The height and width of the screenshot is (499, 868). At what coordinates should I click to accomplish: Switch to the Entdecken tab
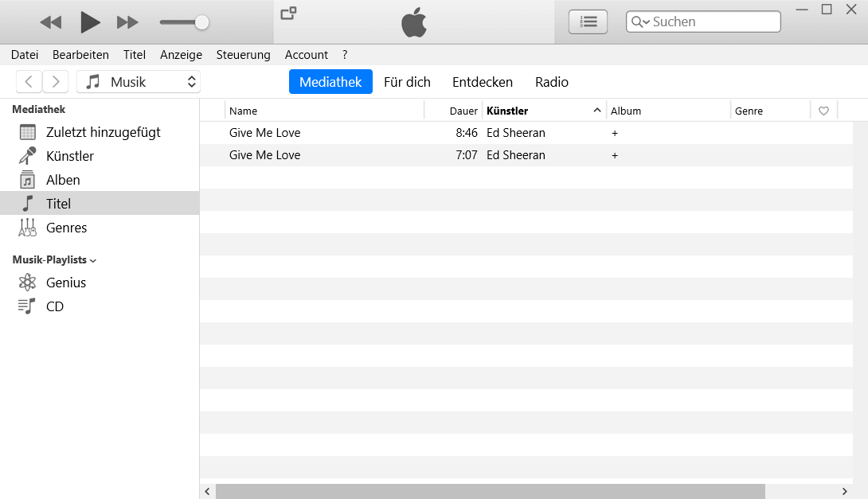(x=482, y=82)
